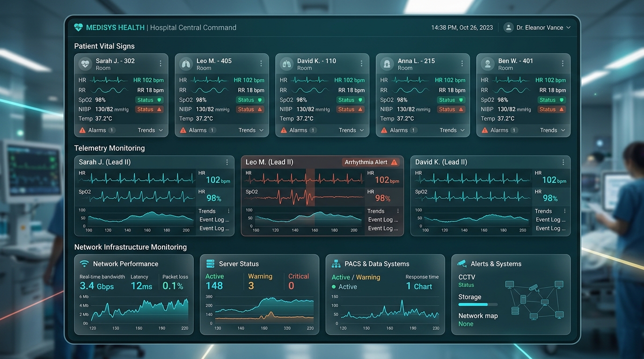
Task: Open options menu on David K. - 110 card
Action: click(362, 64)
